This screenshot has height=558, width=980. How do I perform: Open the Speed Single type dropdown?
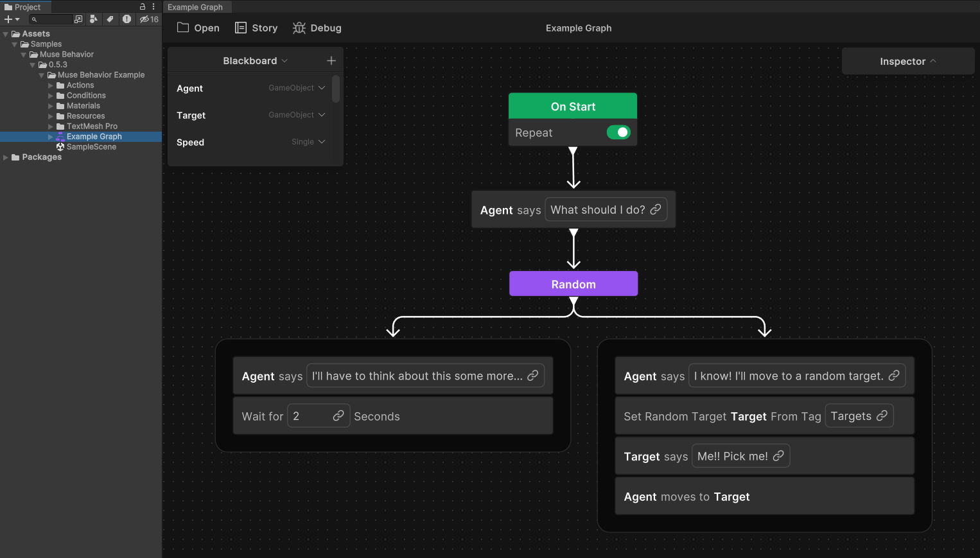click(308, 142)
